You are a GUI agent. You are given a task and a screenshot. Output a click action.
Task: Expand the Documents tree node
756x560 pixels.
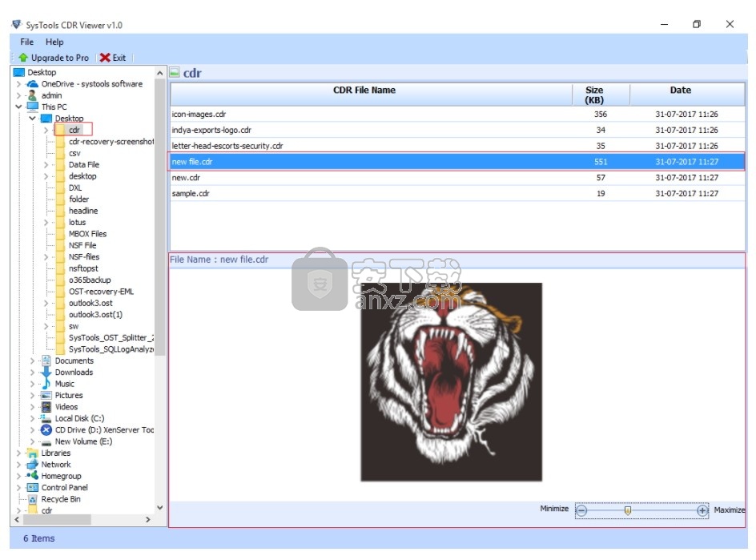(x=32, y=361)
